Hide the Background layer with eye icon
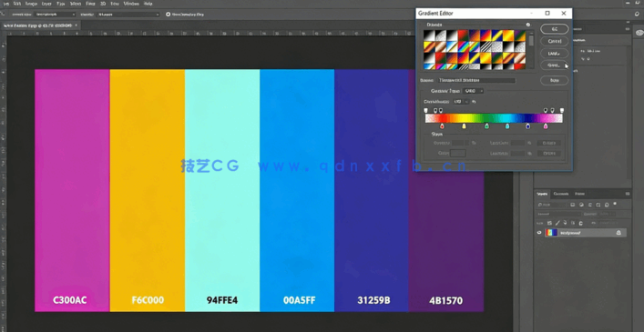Image resolution: width=644 pixels, height=332 pixels. (x=539, y=233)
